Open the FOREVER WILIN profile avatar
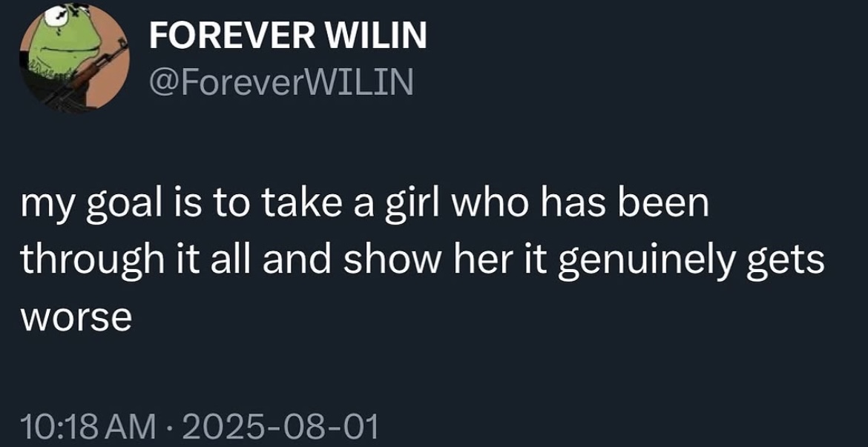 pos(74,59)
